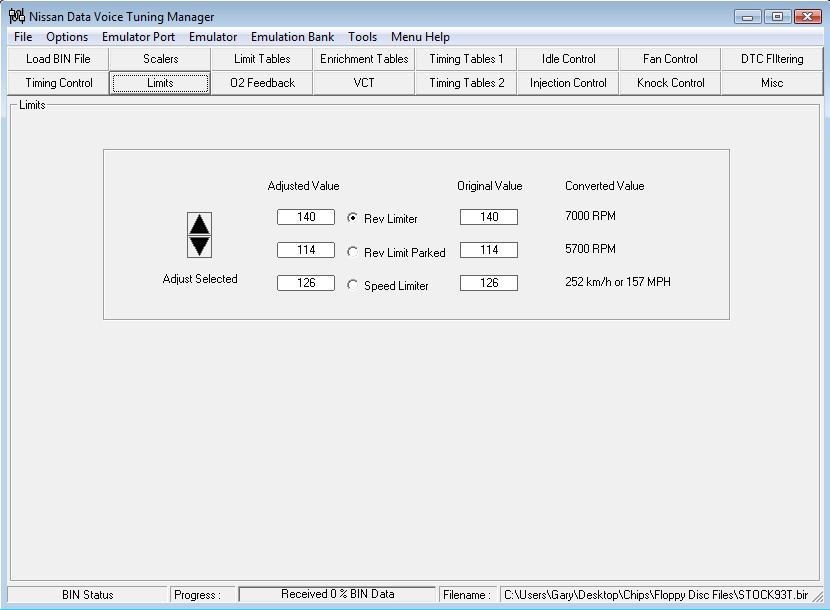Screen dimensions: 830x610
Task: Click the BIN data progress bar
Action: pos(337,594)
